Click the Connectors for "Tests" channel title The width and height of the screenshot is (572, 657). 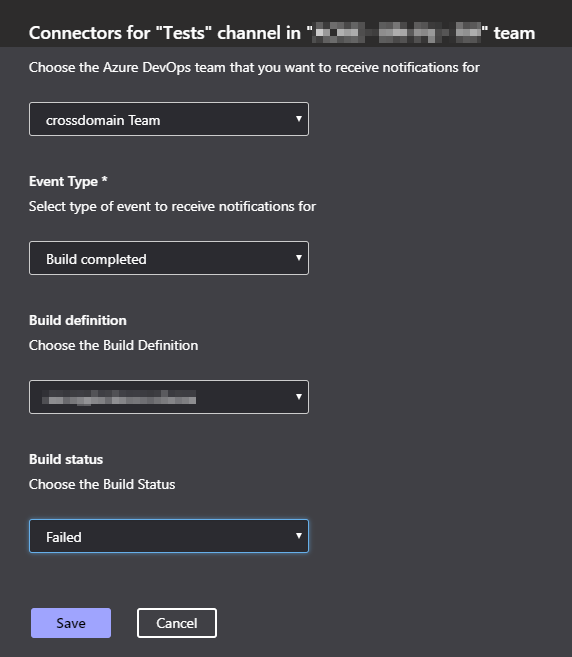tap(282, 33)
